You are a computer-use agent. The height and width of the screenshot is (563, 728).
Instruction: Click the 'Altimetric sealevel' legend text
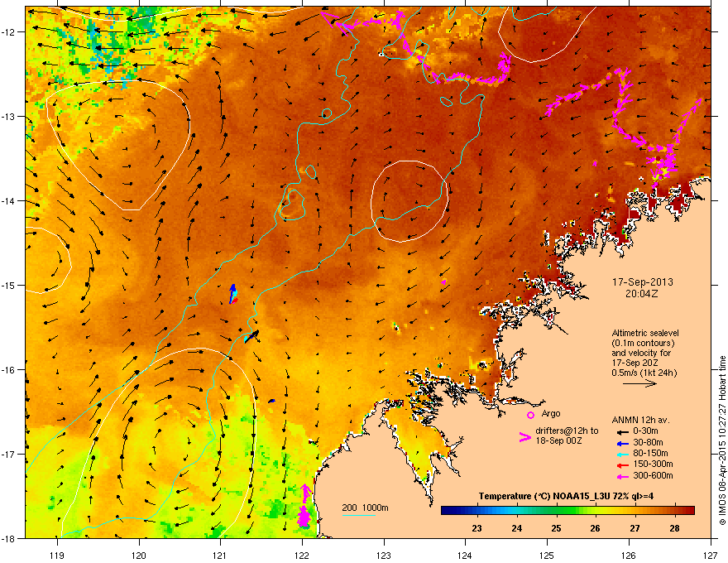coord(645,333)
